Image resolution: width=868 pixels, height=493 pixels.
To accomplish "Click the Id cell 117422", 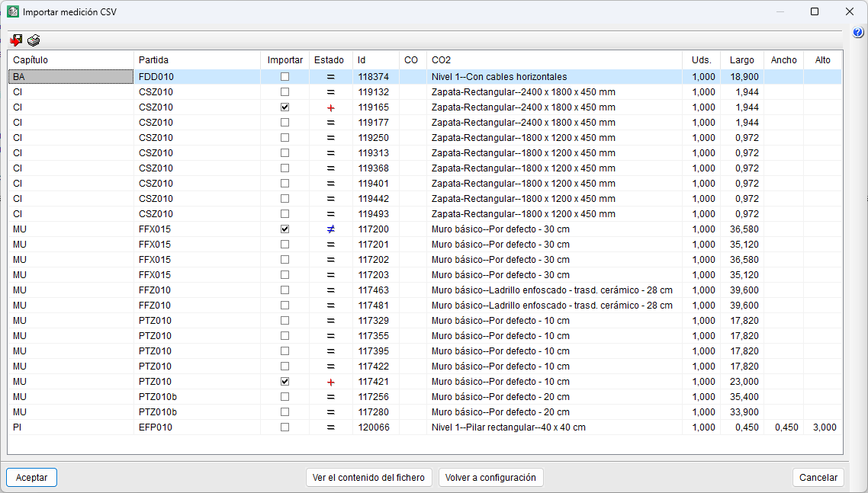I will pyautogui.click(x=375, y=367).
